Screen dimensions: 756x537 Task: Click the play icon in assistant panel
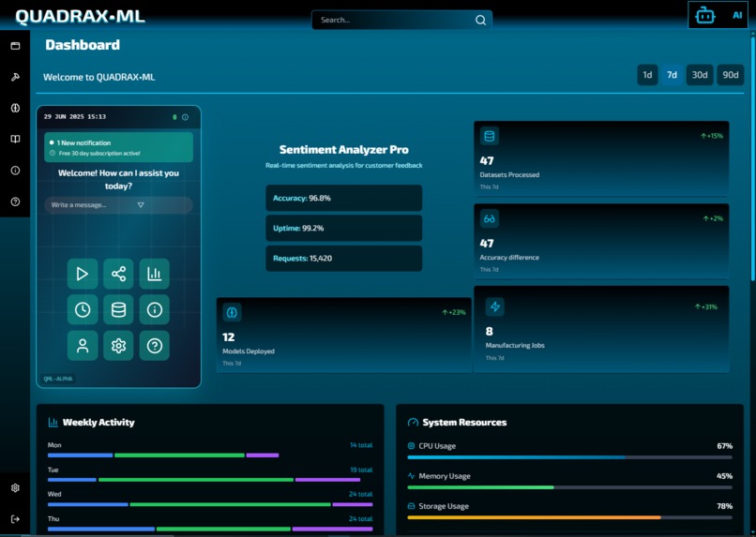pyautogui.click(x=83, y=274)
